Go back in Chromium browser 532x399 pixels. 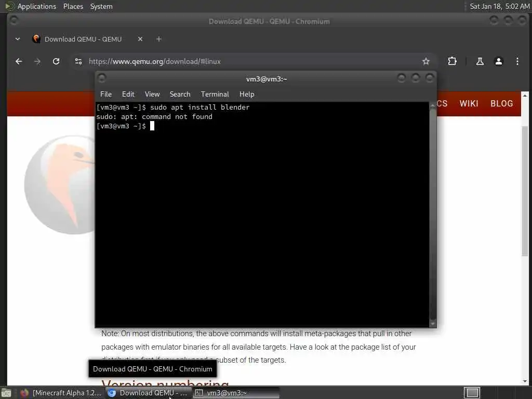coord(19,61)
